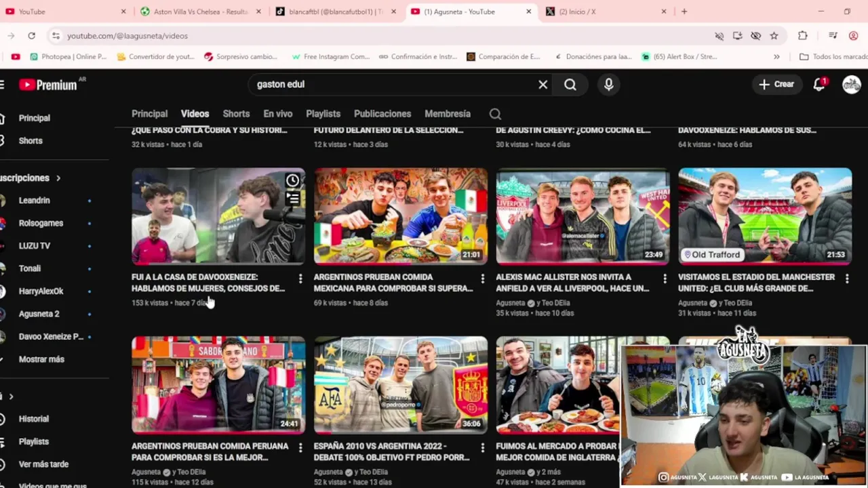Open Principal in left sidebar
Screen dimensions: 868x488
[x=34, y=118]
